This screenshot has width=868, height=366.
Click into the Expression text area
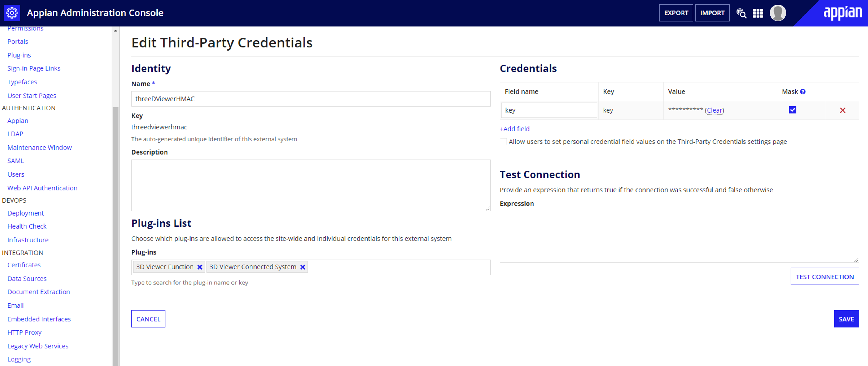tap(679, 237)
